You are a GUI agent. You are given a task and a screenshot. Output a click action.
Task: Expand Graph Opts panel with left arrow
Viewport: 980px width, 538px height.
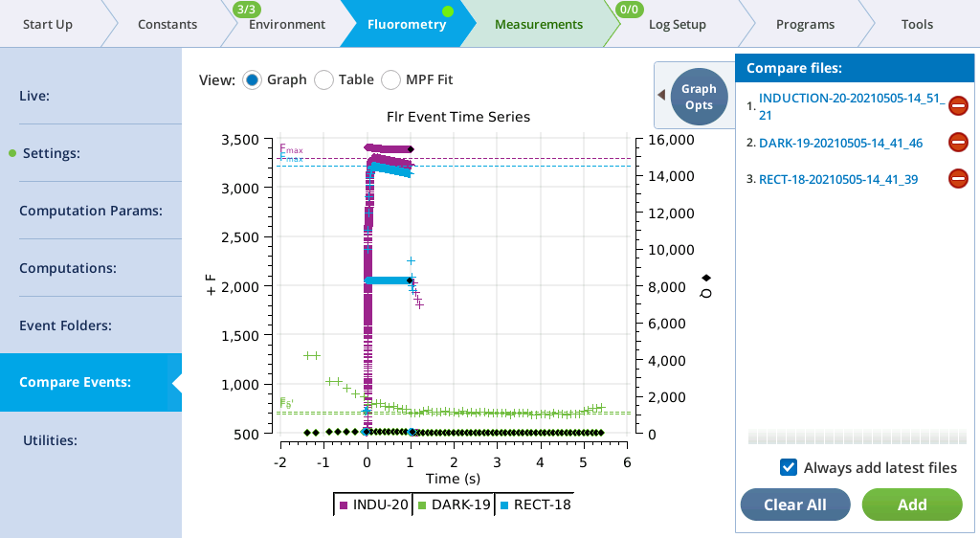click(x=660, y=95)
